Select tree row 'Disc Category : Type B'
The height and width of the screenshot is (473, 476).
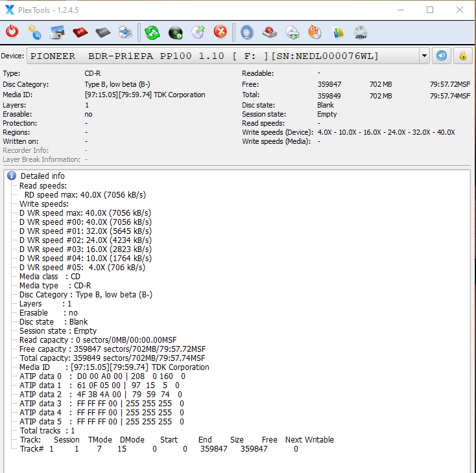pyautogui.click(x=86, y=295)
